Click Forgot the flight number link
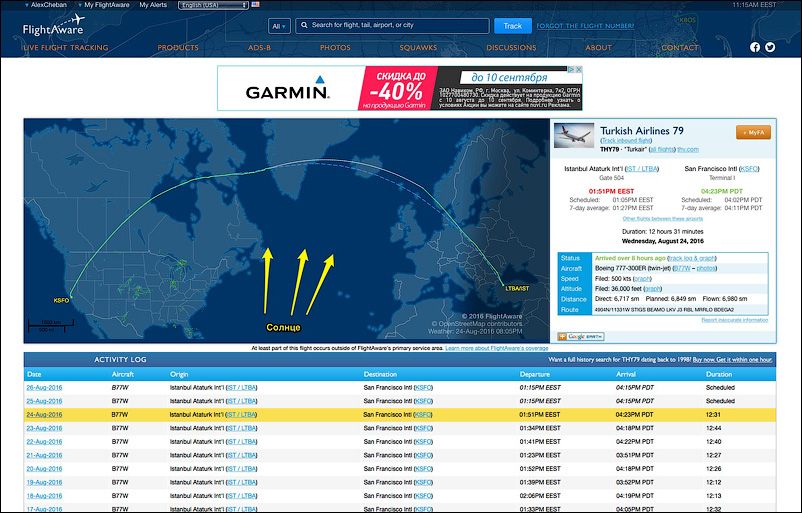 [x=585, y=26]
